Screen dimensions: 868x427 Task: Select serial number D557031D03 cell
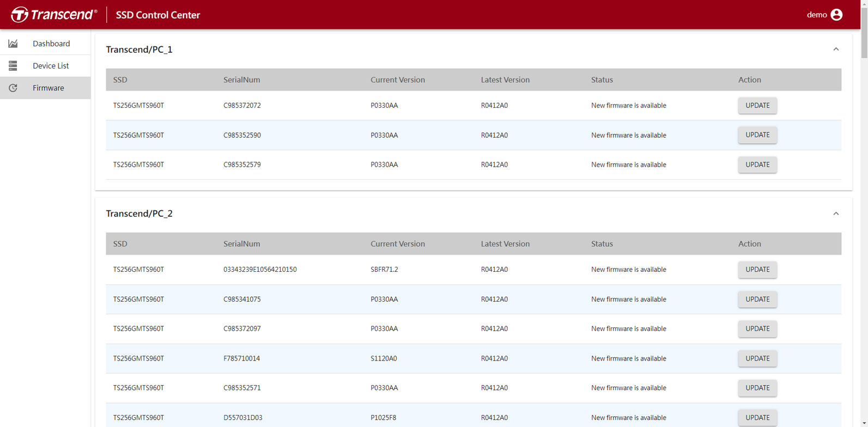(243, 418)
